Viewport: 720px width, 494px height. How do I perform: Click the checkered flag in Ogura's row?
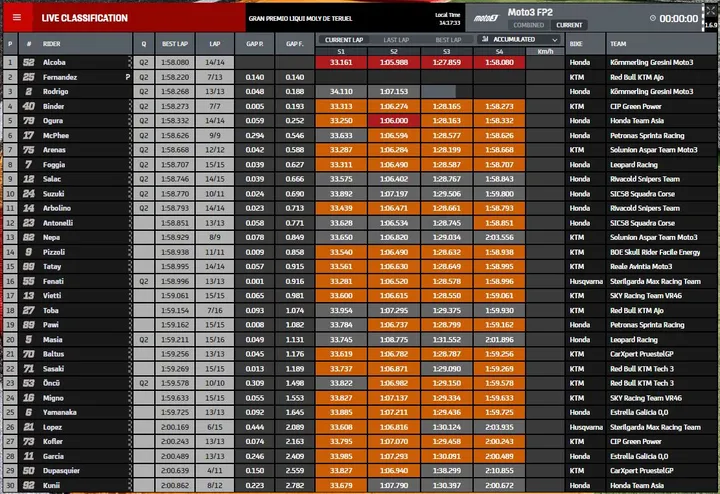(x=130, y=121)
